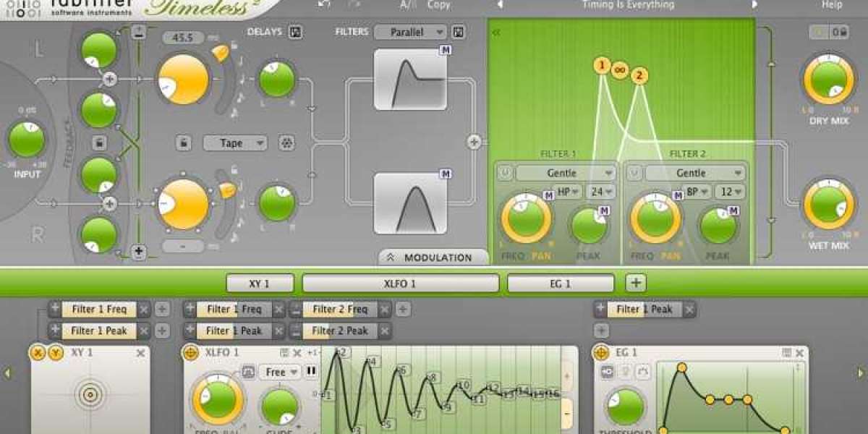
Task: Click the EG 1 modulation source target icon
Action: click(x=600, y=353)
